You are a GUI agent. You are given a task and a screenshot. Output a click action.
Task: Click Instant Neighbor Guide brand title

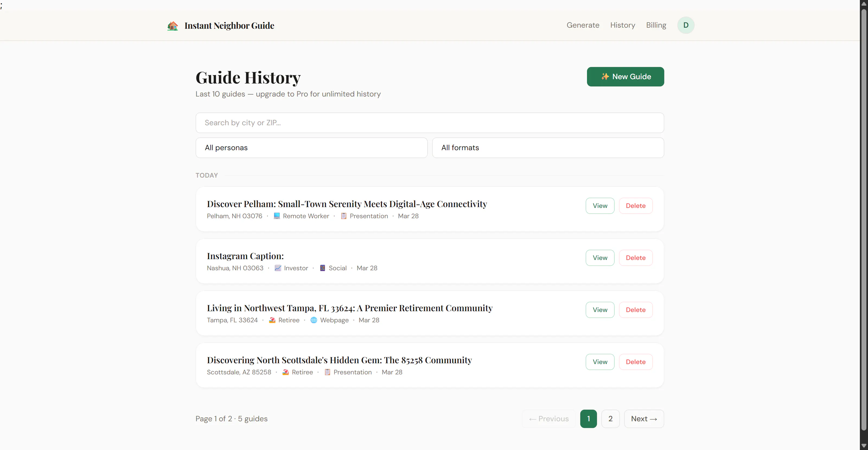[x=229, y=25]
